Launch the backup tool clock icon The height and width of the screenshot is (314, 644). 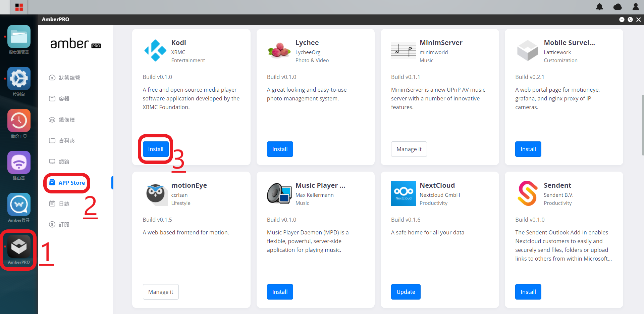pyautogui.click(x=19, y=121)
